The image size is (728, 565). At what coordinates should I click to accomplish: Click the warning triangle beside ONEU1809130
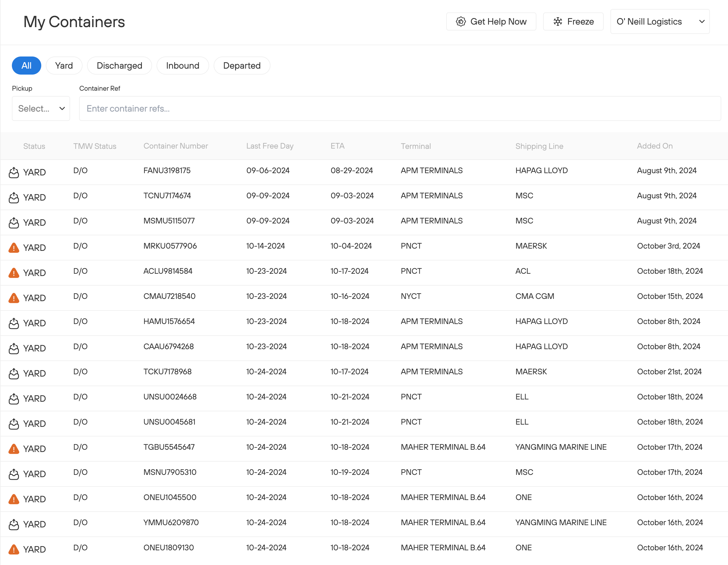(14, 549)
